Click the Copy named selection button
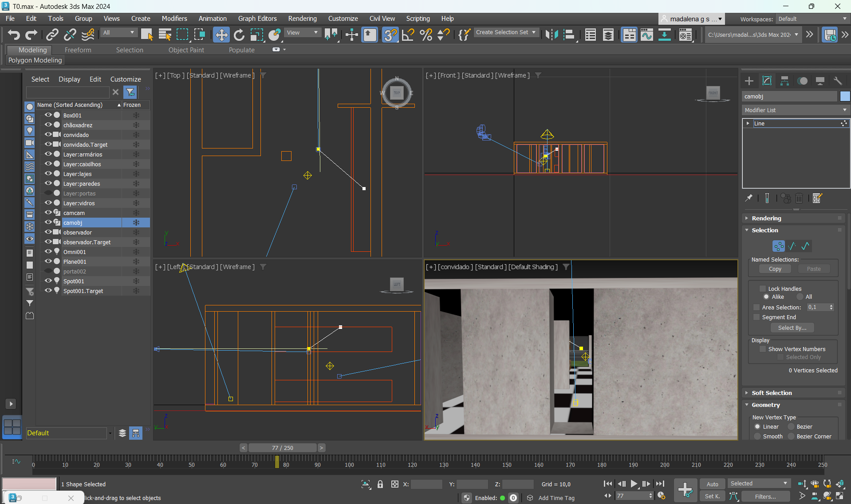This screenshot has width=851, height=504. click(x=775, y=269)
